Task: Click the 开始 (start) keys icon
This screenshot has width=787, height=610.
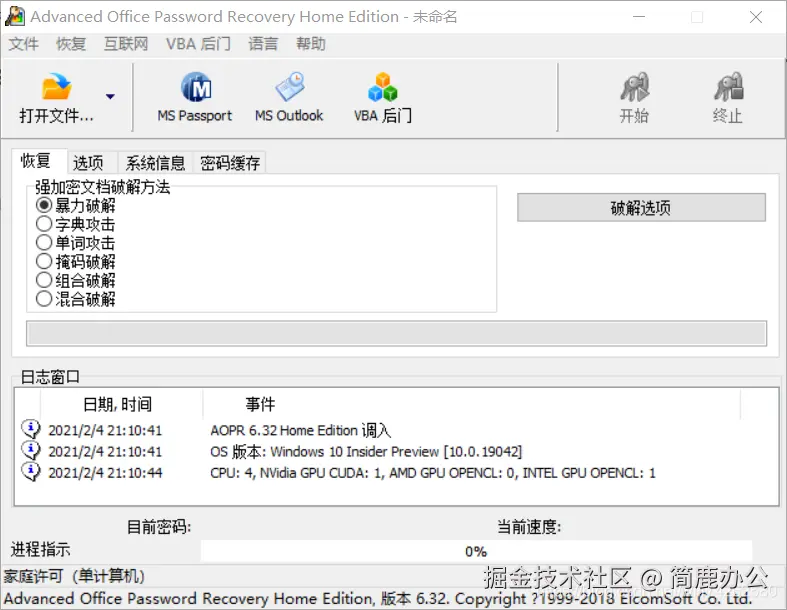Action: (634, 87)
